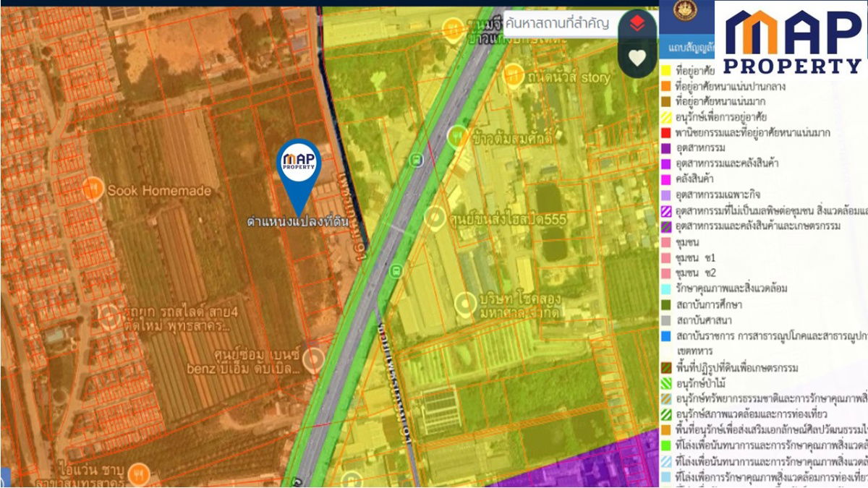Click the magenta คลังสินค้า swatch
Image resolution: width=868 pixels, height=488 pixels.
(x=665, y=179)
